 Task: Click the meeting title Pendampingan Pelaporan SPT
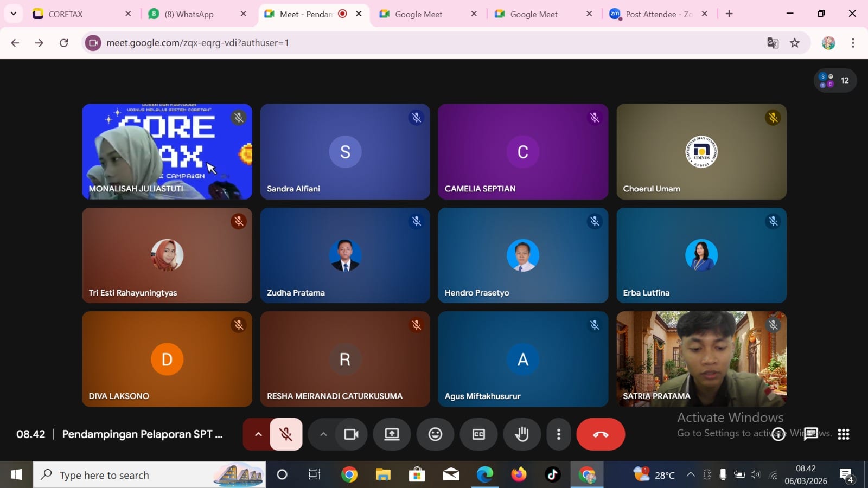[142, 434]
